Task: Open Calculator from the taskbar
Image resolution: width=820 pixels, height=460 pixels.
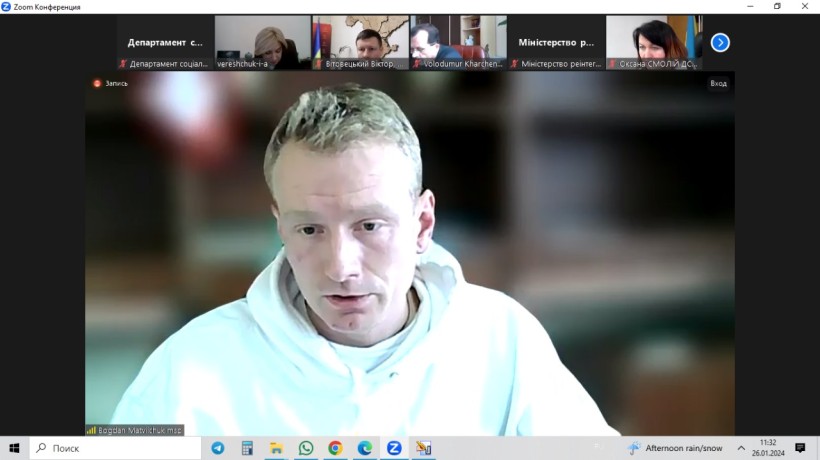Action: (x=247, y=448)
